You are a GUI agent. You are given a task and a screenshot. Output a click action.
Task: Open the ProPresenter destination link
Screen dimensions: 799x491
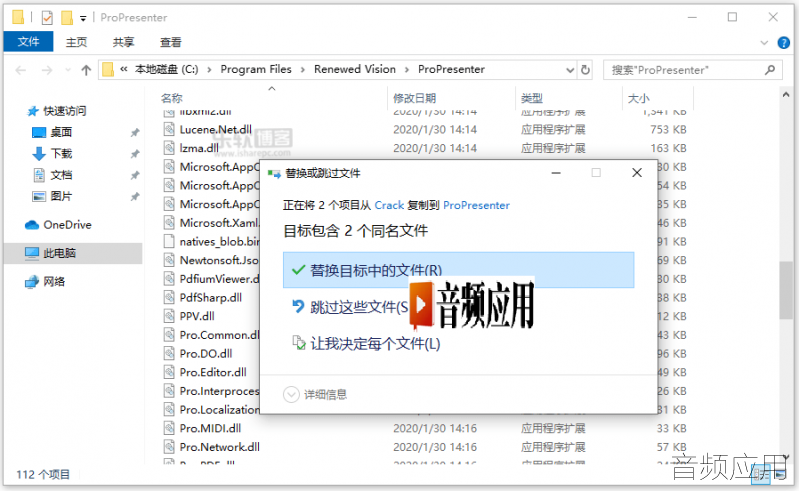pos(476,205)
